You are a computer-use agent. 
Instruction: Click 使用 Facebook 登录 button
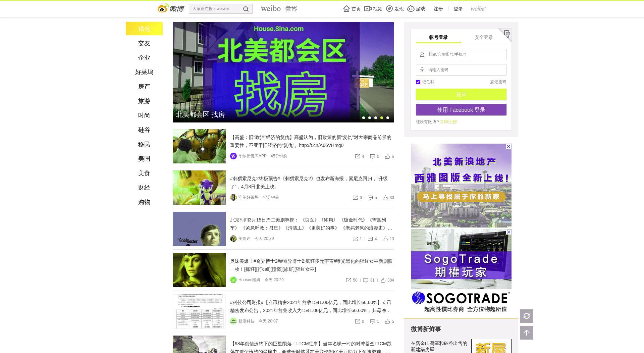click(x=461, y=110)
